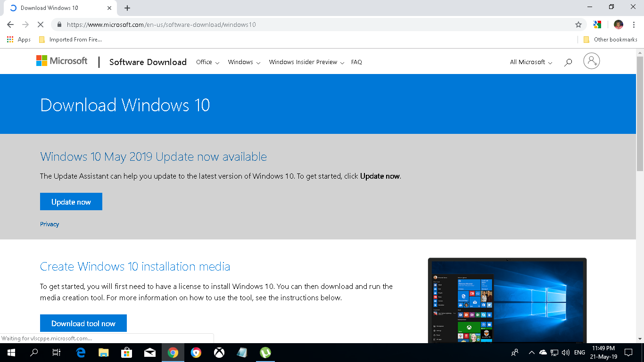644x362 pixels.
Task: Open the Chrome three-dot menu
Action: 634,25
